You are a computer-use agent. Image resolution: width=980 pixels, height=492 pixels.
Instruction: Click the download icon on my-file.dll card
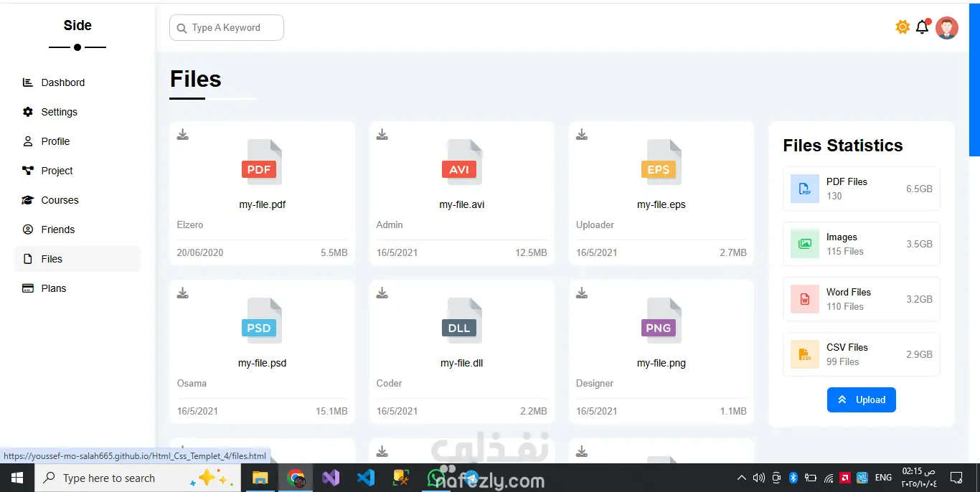pyautogui.click(x=382, y=293)
